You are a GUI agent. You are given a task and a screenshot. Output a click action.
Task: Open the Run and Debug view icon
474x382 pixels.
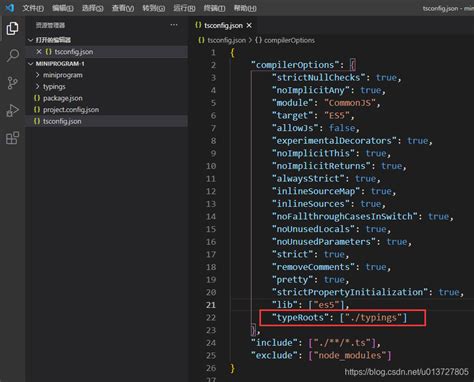[12, 110]
